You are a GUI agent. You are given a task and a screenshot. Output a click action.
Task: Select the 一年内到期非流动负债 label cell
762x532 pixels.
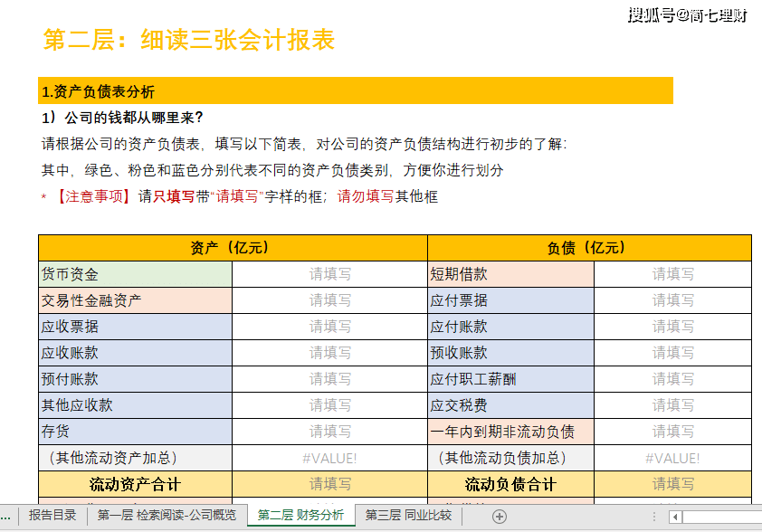click(510, 432)
